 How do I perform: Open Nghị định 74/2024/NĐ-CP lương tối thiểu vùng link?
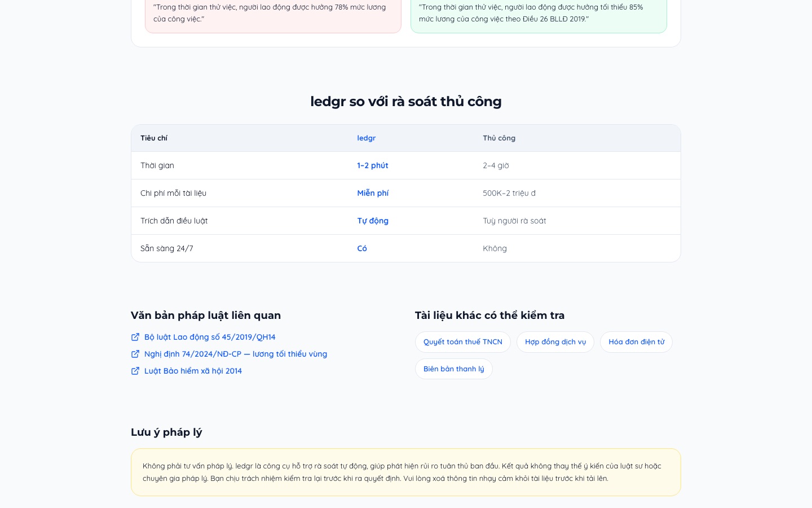click(x=236, y=354)
